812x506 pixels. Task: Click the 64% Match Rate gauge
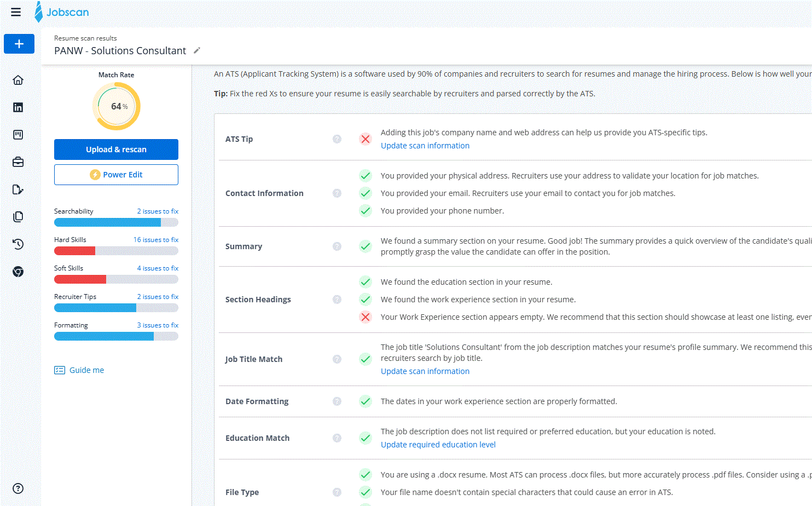[116, 106]
